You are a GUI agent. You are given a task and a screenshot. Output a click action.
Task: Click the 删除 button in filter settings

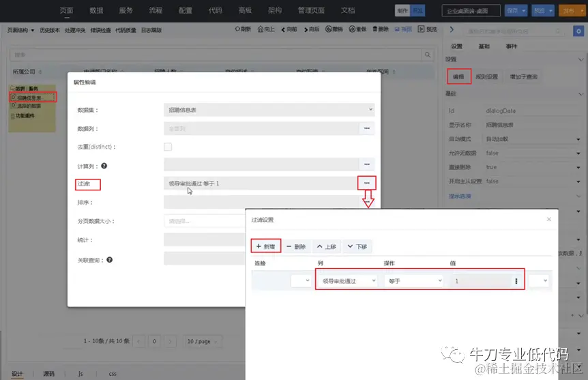296,246
